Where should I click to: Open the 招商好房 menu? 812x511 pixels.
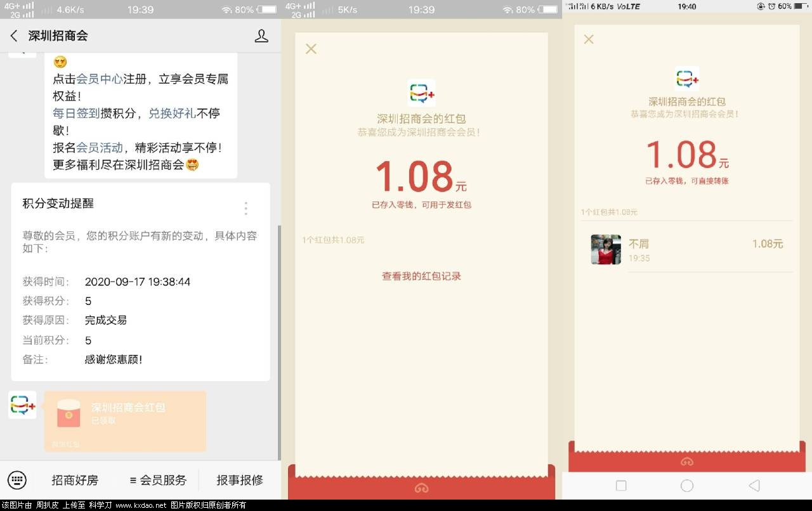point(75,480)
